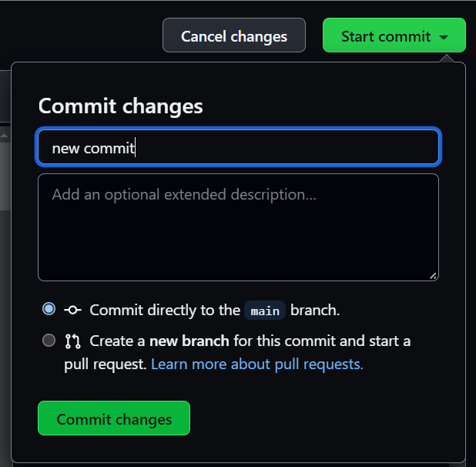Click the resize grip on the description box
This screenshot has width=476, height=467.
pyautogui.click(x=433, y=276)
